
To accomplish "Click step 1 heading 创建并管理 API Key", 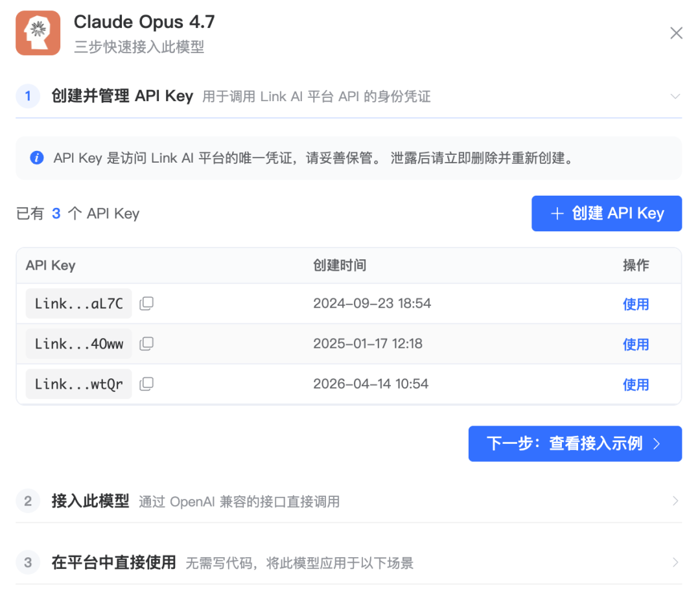I will tap(122, 96).
